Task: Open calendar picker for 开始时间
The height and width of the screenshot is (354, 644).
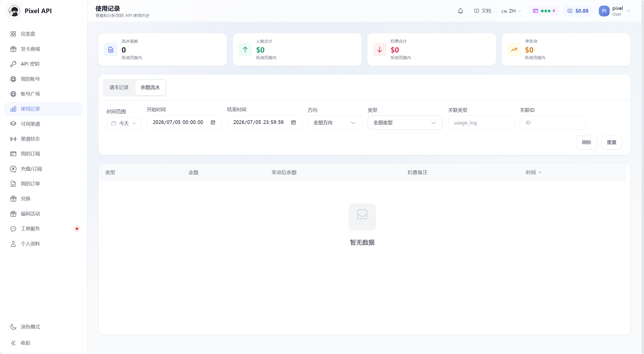Action: [x=213, y=122]
